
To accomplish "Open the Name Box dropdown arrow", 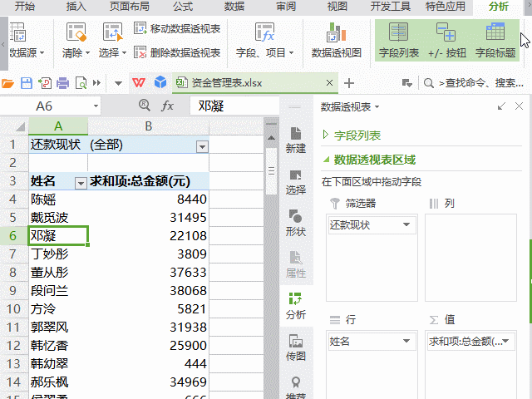I will click(x=96, y=106).
